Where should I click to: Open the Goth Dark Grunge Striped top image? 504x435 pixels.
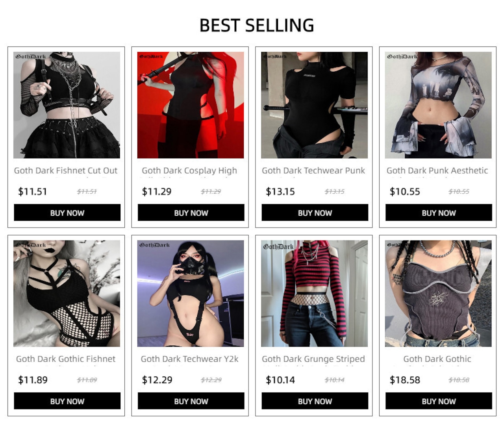pos(314,293)
